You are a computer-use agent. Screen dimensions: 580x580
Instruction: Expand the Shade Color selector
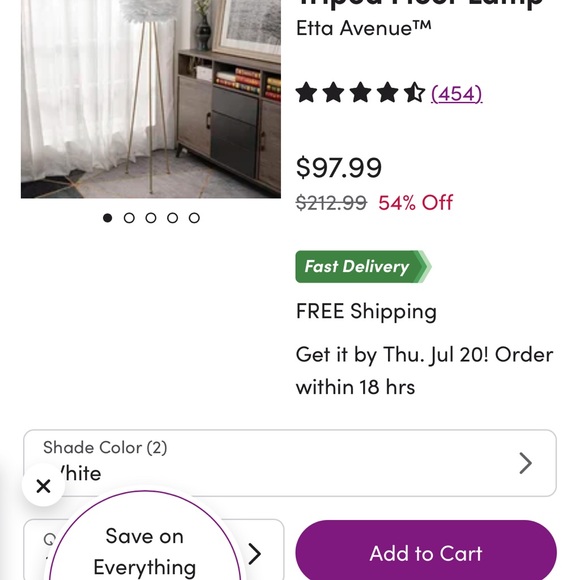tap(290, 463)
